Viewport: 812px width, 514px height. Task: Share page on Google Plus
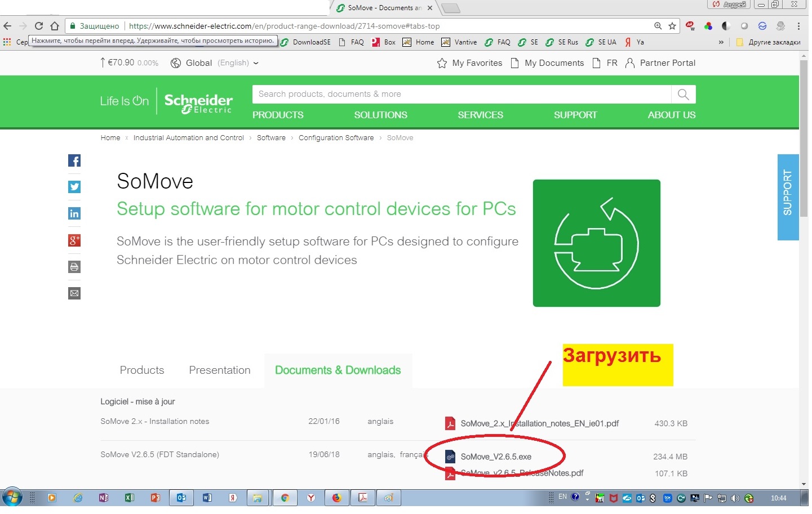(74, 240)
